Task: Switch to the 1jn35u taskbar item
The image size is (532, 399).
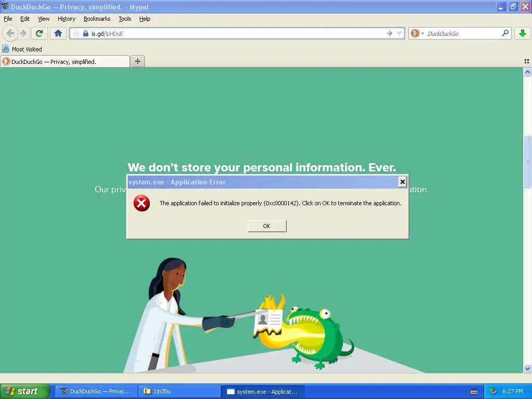Action: pos(179,391)
